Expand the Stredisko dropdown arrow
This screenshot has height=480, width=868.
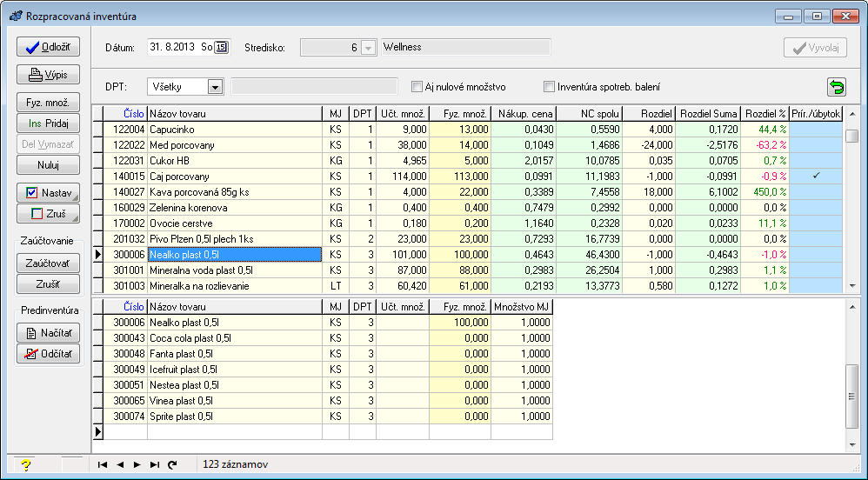point(368,48)
